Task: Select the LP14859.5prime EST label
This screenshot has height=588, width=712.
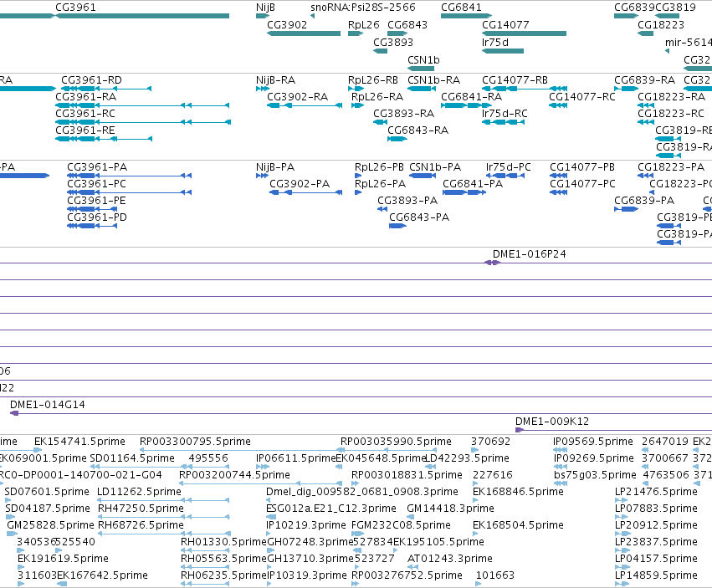Action: click(656, 575)
